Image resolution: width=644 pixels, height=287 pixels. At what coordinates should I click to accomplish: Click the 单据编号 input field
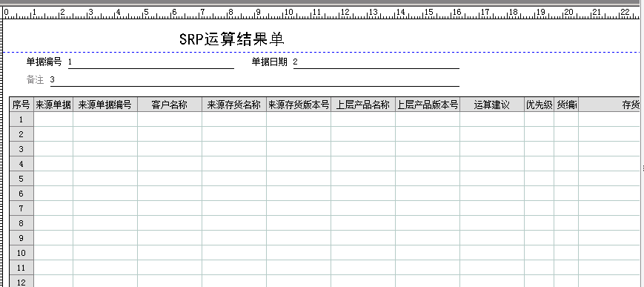(x=150, y=62)
